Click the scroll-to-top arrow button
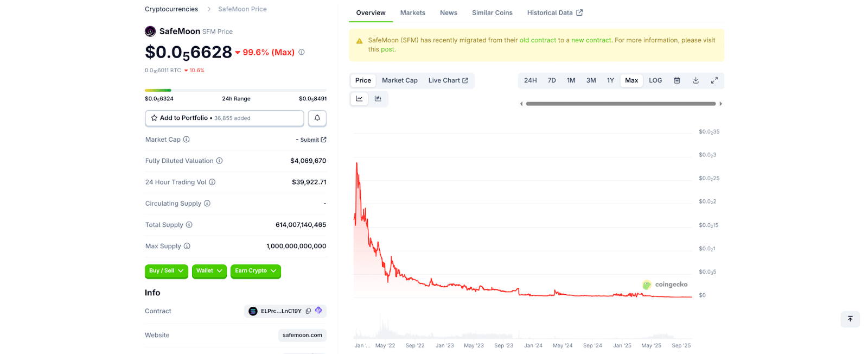Image resolution: width=868 pixels, height=354 pixels. [850, 319]
